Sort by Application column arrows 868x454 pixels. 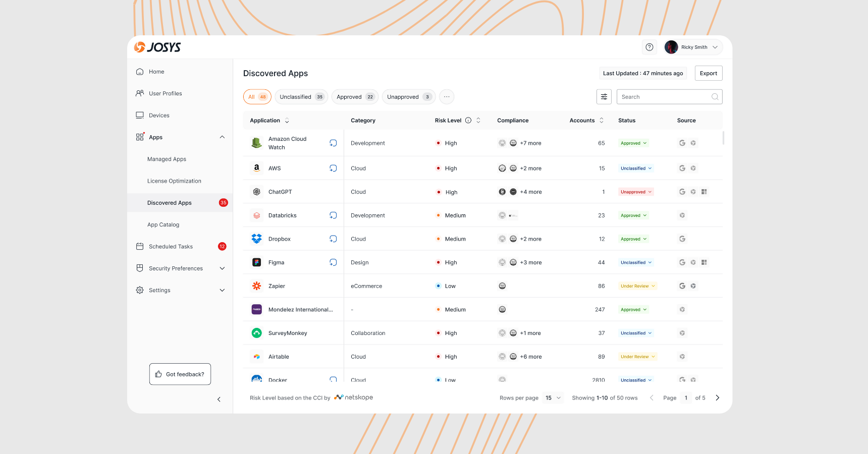(287, 121)
